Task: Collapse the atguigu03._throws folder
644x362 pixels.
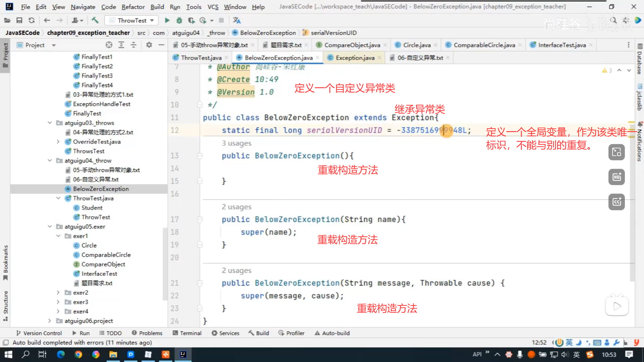Action: 50,123
